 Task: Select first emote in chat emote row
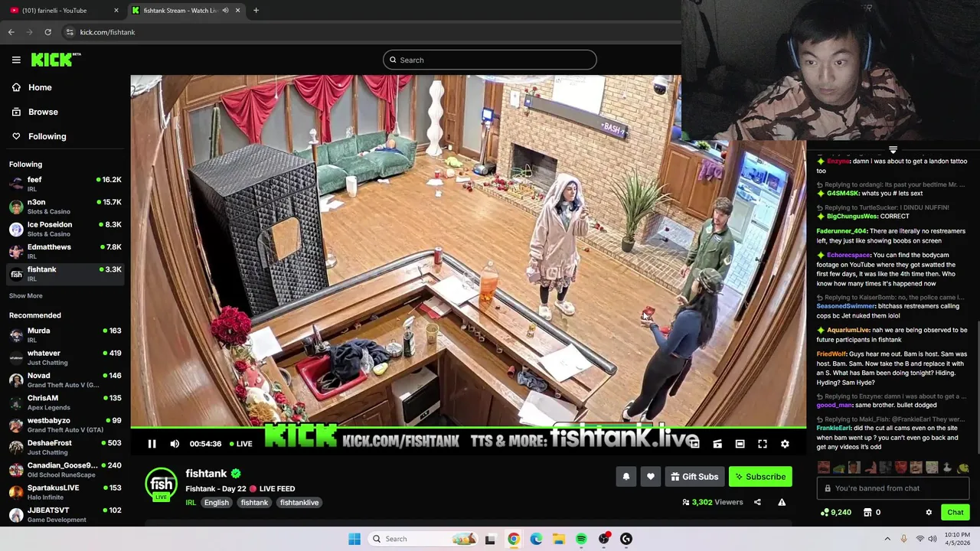pyautogui.click(x=824, y=468)
